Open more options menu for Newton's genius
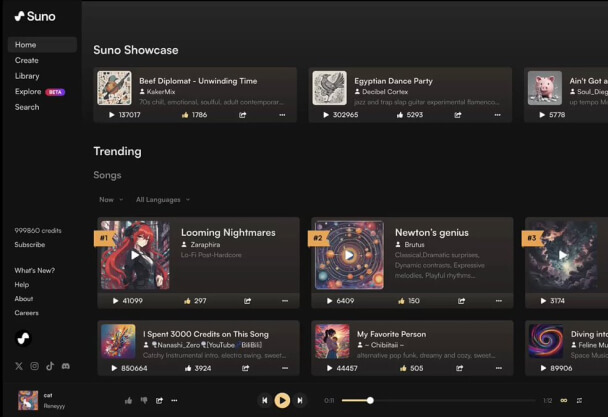Viewport: 608px width, 418px height. tap(499, 301)
